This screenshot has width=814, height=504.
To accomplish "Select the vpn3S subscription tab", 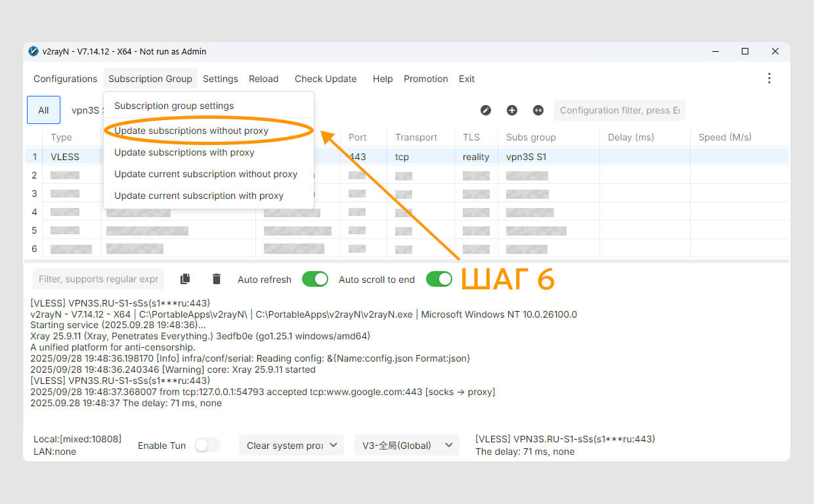I will (x=86, y=110).
